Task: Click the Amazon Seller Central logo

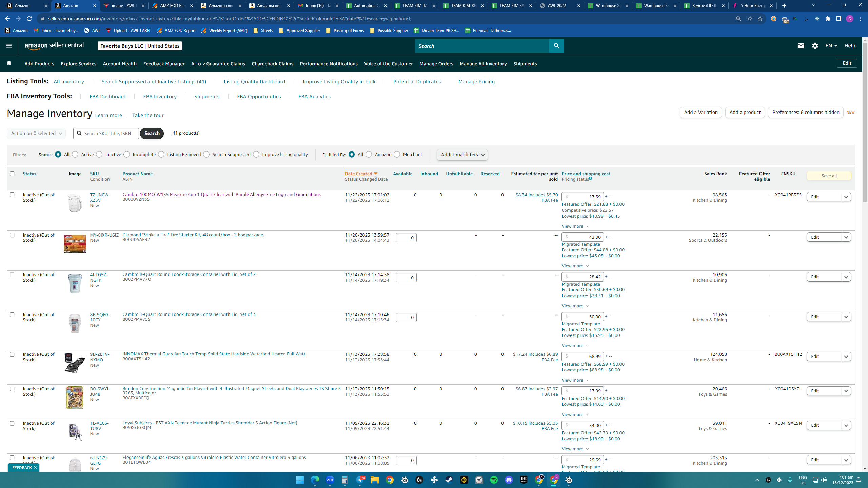Action: click(x=54, y=46)
